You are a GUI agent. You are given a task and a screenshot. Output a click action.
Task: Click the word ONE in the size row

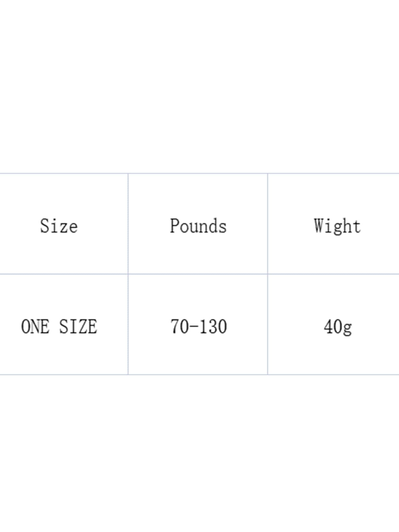(35, 326)
